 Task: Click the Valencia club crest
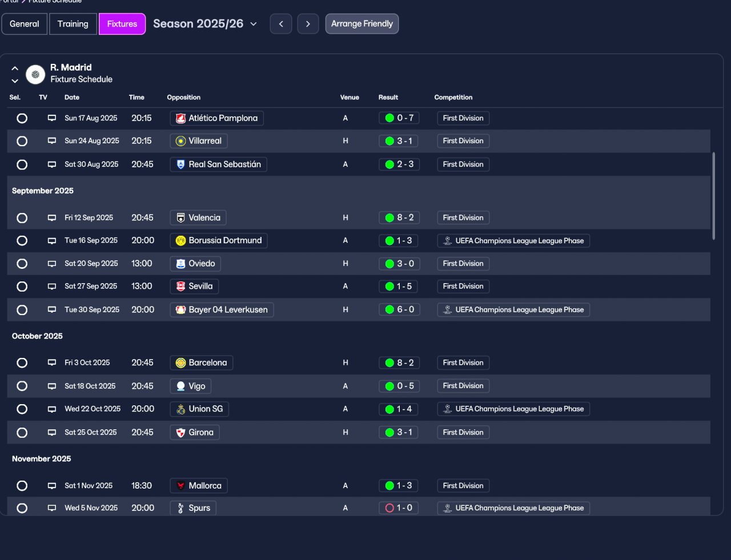pos(180,217)
